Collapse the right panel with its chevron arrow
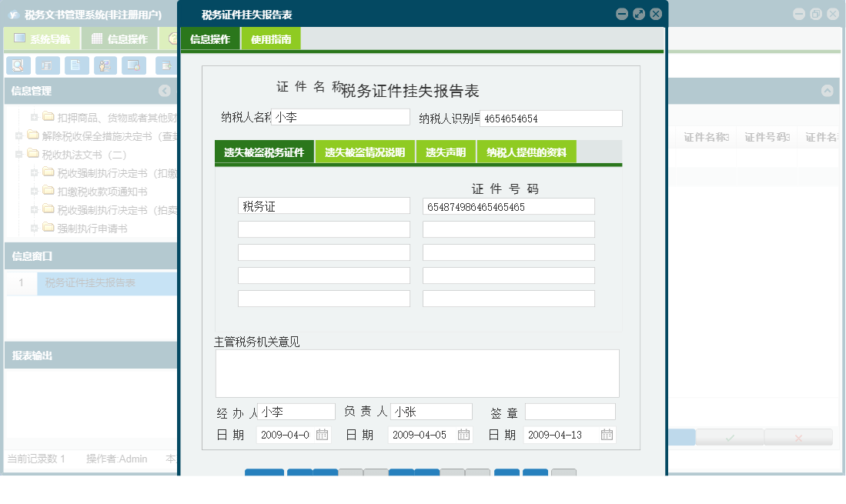The height and width of the screenshot is (504, 846). pos(829,90)
